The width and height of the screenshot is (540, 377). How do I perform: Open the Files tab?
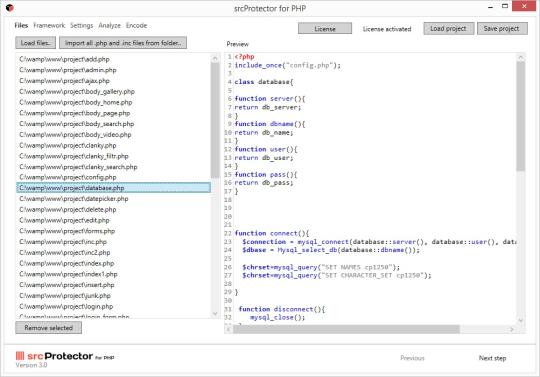pos(21,25)
